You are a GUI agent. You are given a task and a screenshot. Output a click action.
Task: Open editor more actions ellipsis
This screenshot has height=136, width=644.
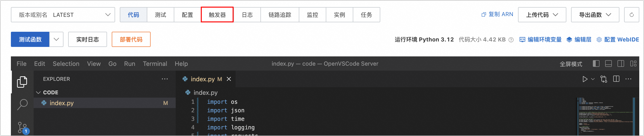click(628, 79)
